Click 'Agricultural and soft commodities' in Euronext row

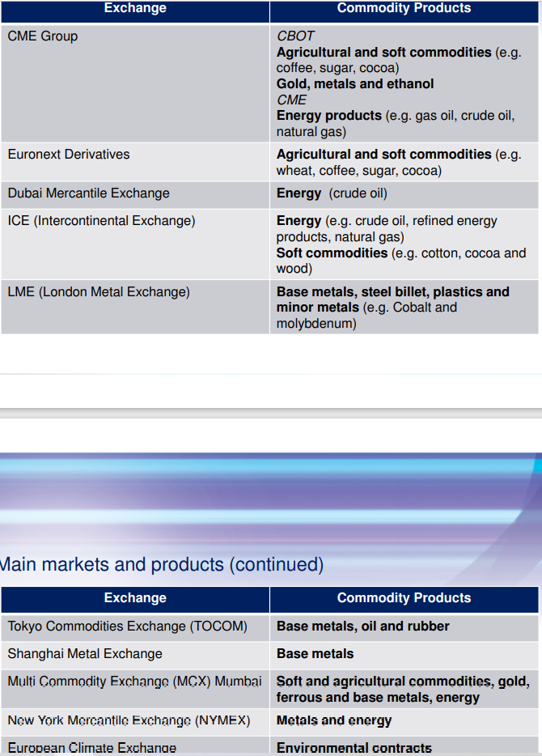[384, 155]
